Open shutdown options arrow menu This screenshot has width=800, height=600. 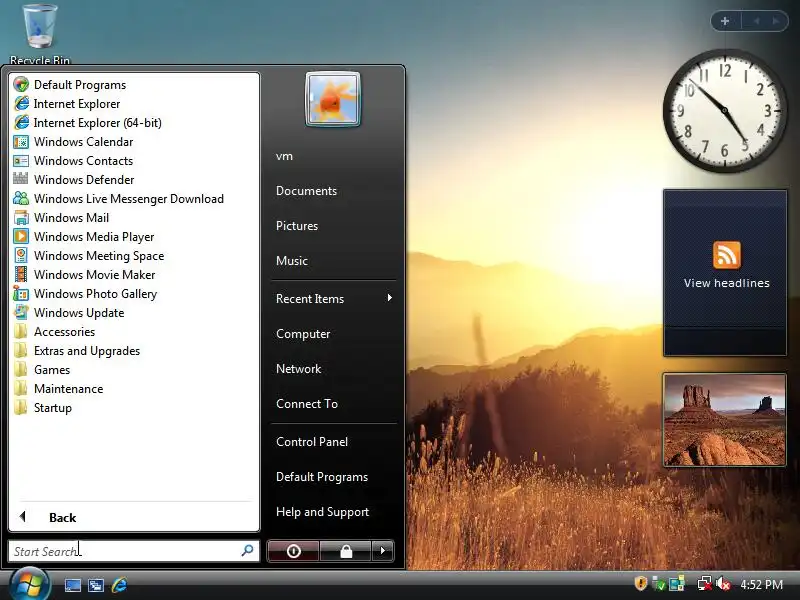coord(383,551)
